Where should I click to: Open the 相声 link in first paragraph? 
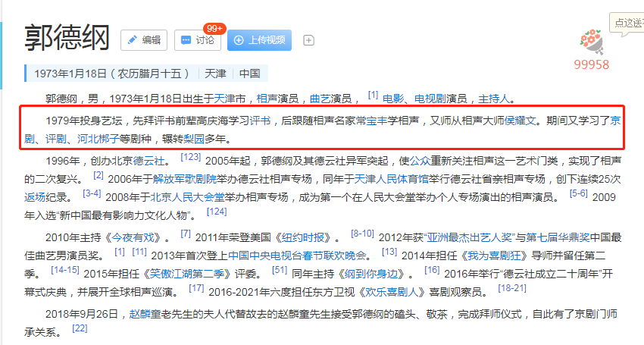point(267,99)
